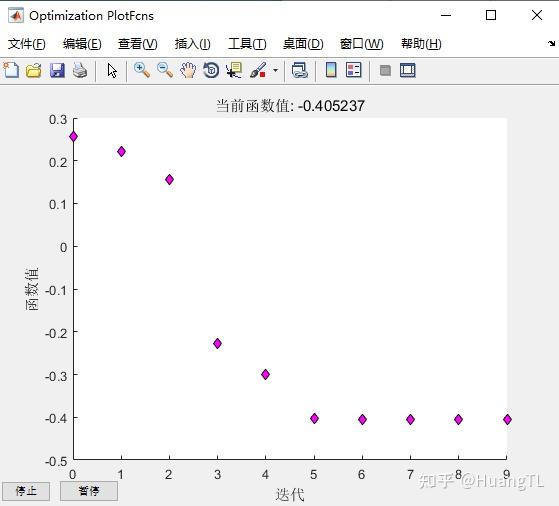
Task: Click y-axis tick label 0.3
Action: point(58,119)
